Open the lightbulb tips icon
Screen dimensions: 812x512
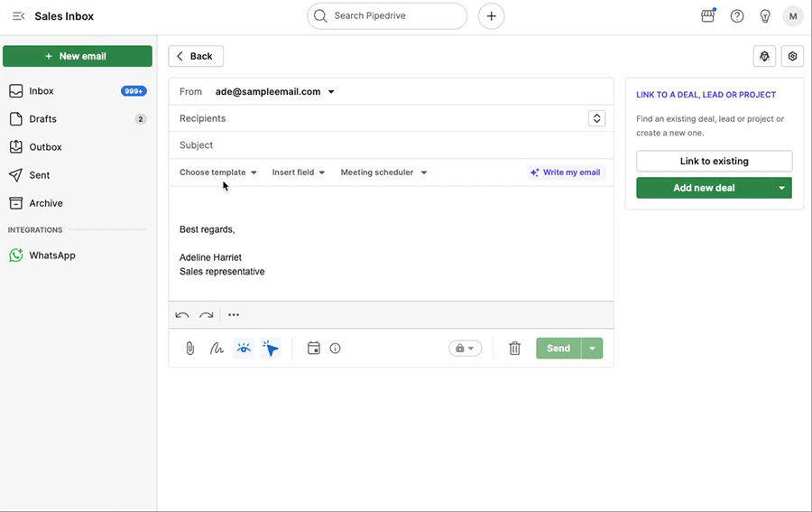click(765, 16)
